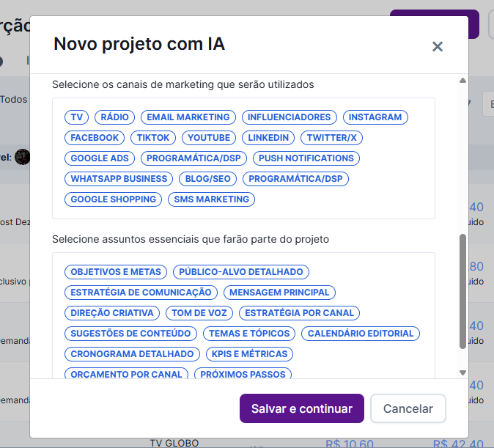Click the scrollbar up arrow

462,81
